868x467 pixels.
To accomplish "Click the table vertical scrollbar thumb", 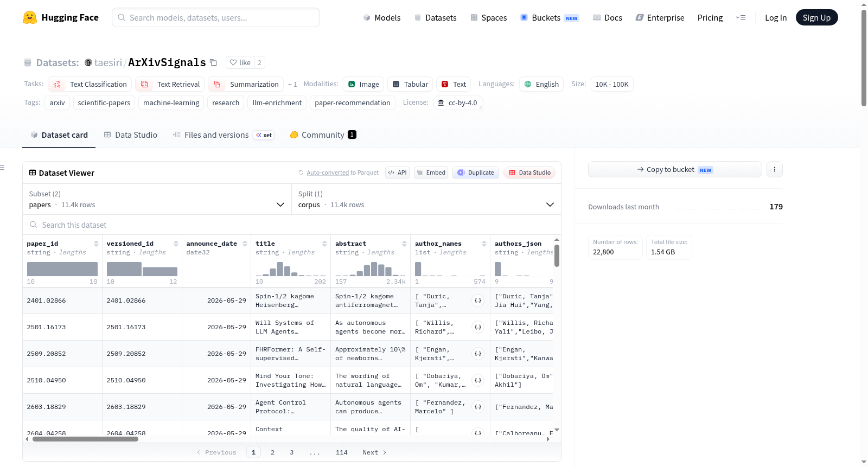I will pos(557,255).
